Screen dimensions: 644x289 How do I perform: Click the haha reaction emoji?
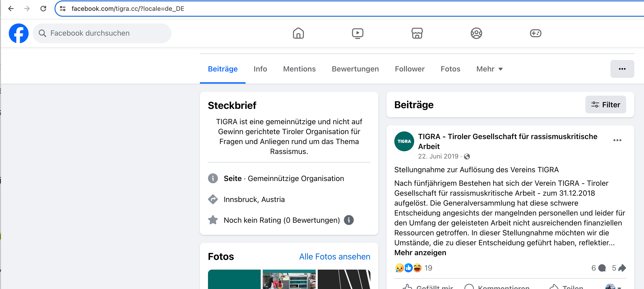[x=417, y=268]
